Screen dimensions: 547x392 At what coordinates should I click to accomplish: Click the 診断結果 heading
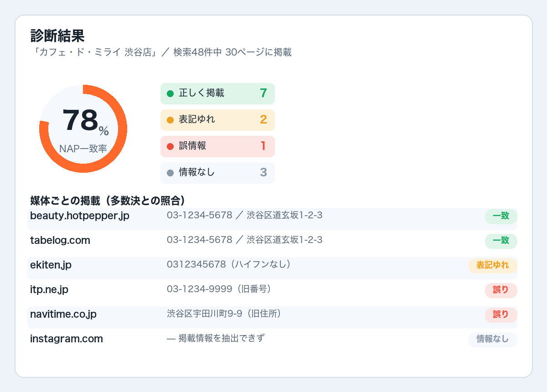click(57, 36)
